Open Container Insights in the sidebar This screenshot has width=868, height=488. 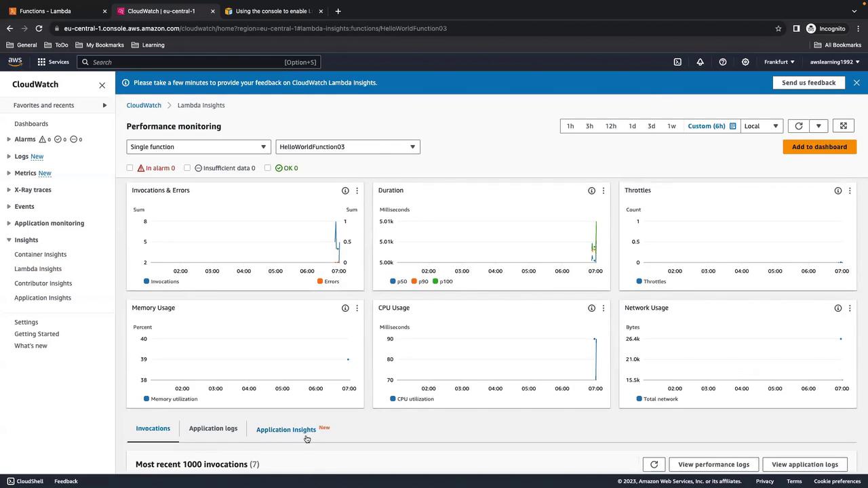click(x=41, y=254)
